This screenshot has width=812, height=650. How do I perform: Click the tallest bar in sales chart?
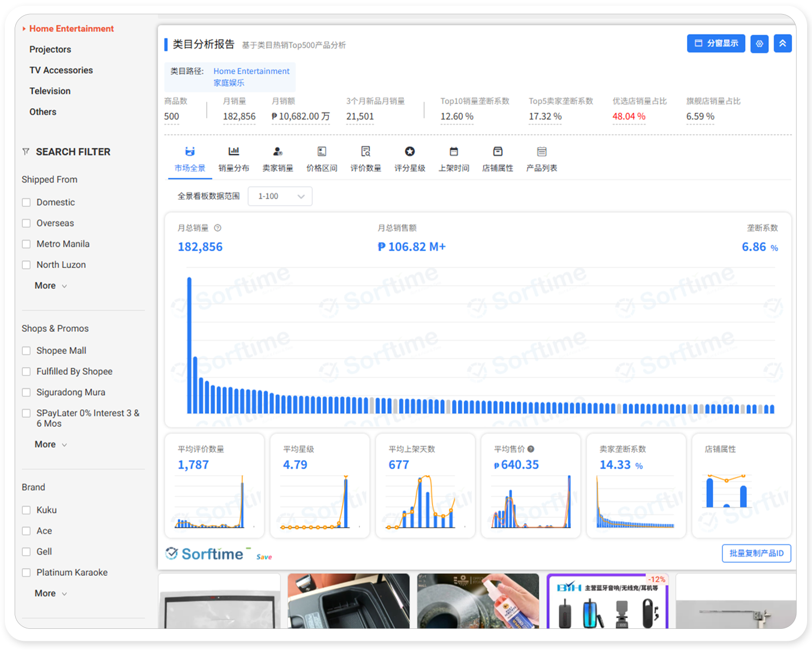(x=189, y=346)
